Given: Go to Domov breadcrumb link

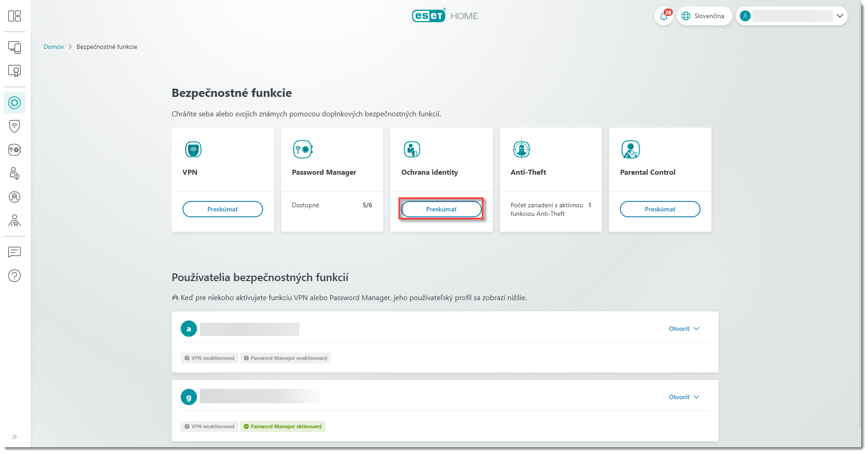Looking at the screenshot, I should [53, 47].
